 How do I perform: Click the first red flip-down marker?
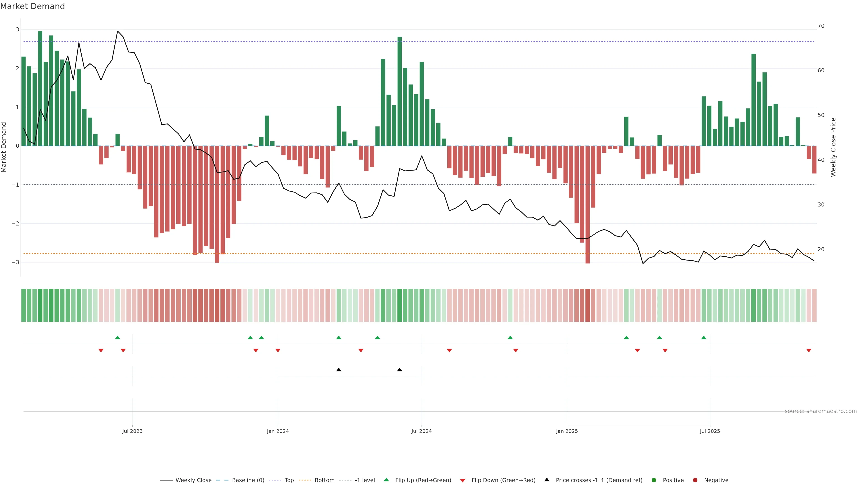pos(101,351)
